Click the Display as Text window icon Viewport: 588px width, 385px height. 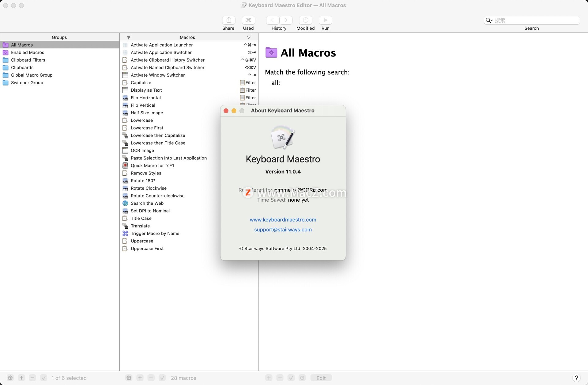[125, 90]
